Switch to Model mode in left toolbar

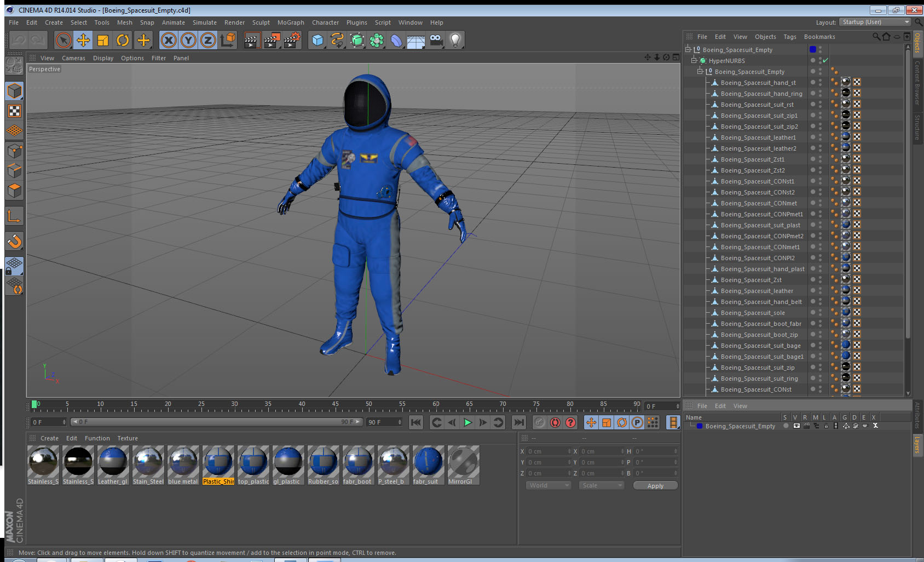click(14, 91)
